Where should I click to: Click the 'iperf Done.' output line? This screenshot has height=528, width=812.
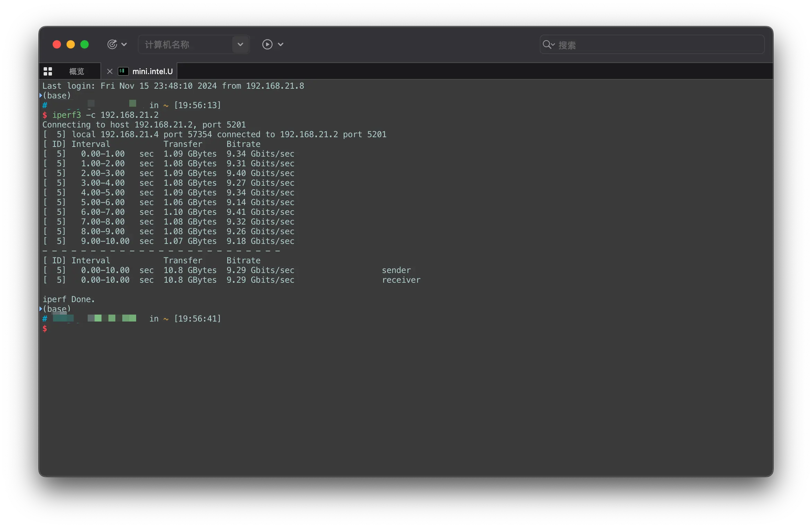[69, 299]
